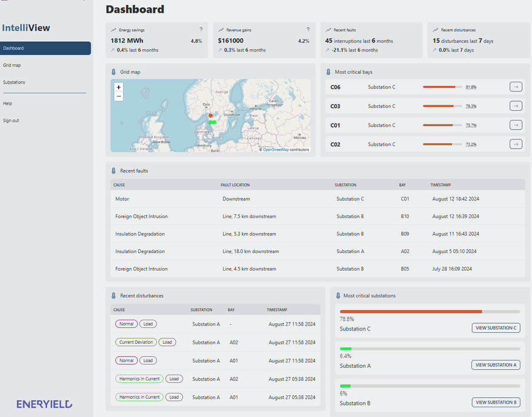
Task: Click the pin icon beside Grid map header
Action: pyautogui.click(x=113, y=71)
